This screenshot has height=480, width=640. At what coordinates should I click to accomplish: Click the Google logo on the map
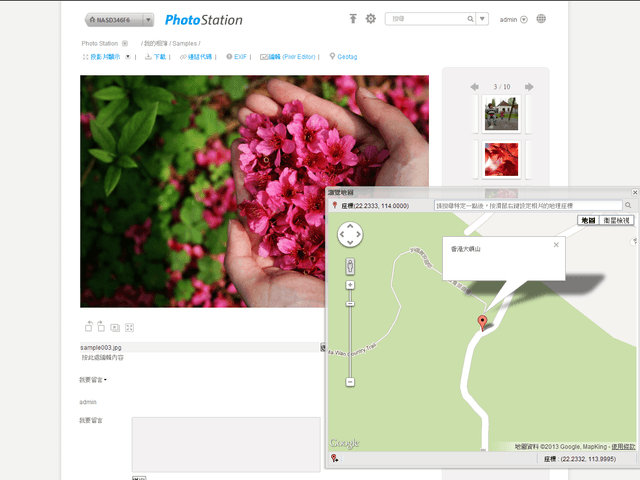coord(344,443)
